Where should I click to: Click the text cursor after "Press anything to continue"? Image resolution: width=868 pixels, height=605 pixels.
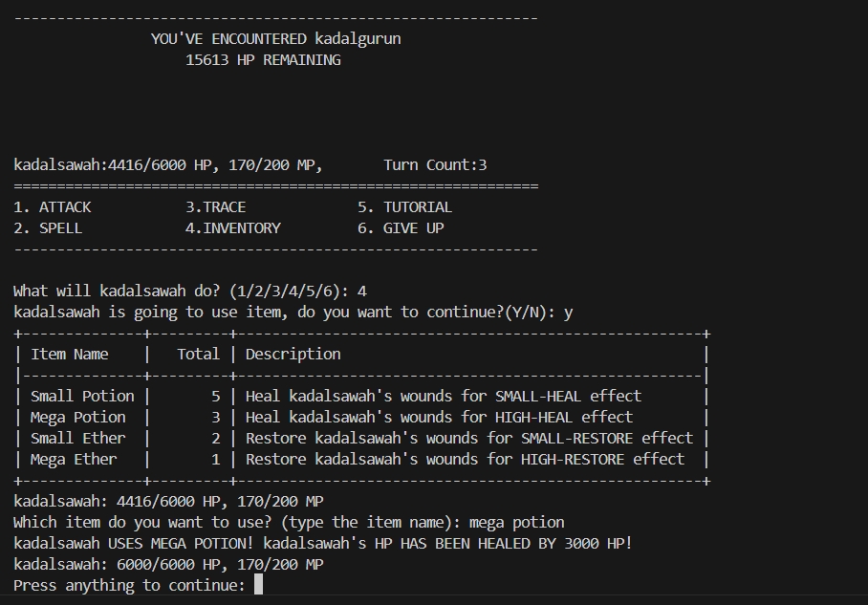[259, 585]
